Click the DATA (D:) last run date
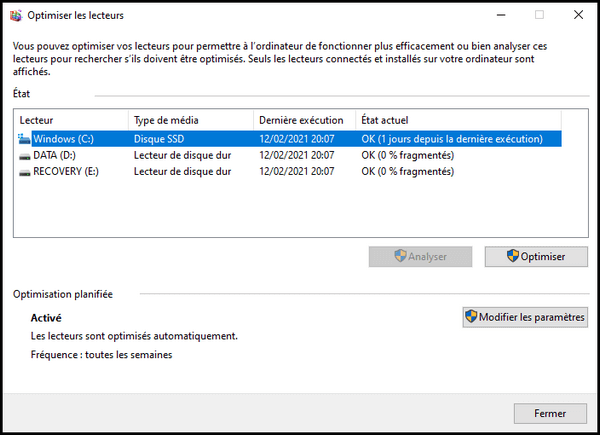The width and height of the screenshot is (600, 435). click(x=297, y=155)
